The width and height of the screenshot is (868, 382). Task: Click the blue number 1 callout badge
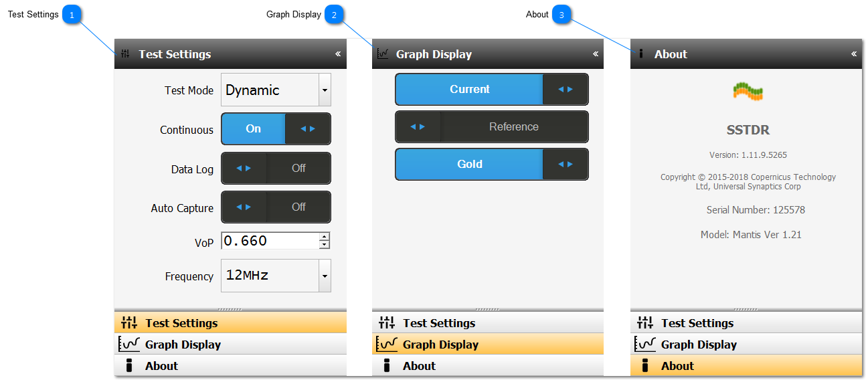click(x=72, y=14)
